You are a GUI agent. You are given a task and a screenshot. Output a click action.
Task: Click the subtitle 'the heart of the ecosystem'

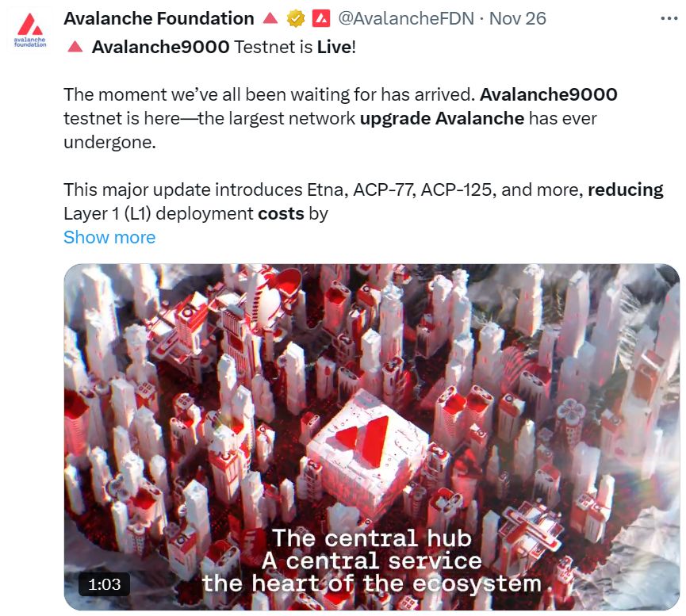click(x=372, y=583)
